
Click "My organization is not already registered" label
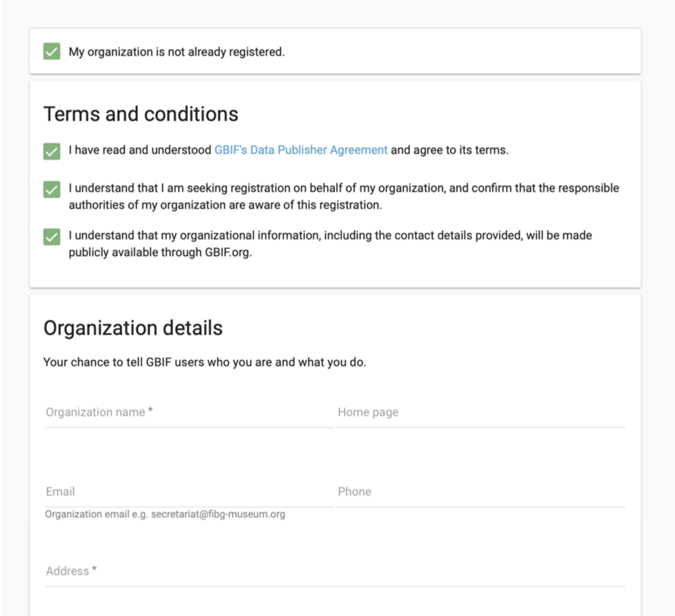(176, 52)
